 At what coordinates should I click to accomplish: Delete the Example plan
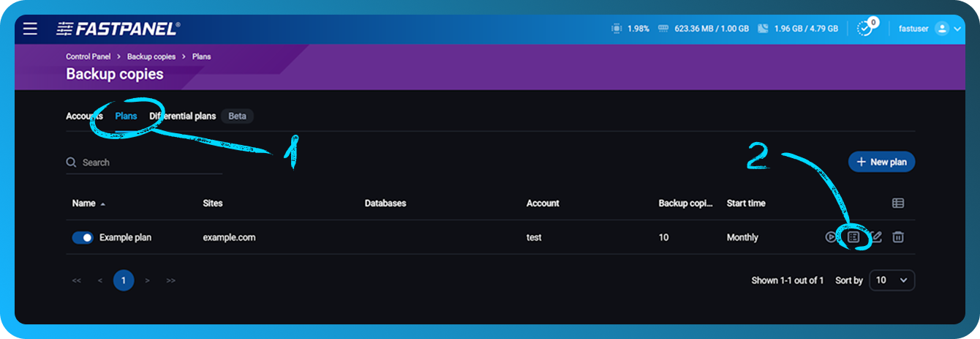pos(898,237)
